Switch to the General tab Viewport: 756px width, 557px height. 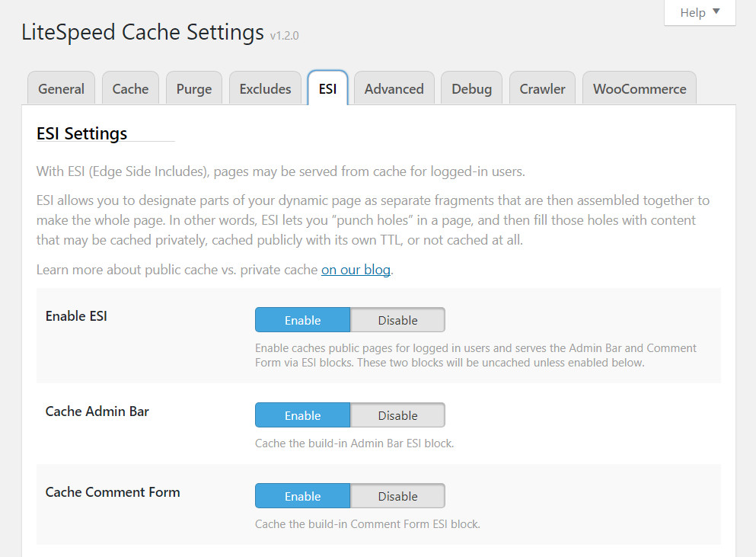tap(61, 88)
